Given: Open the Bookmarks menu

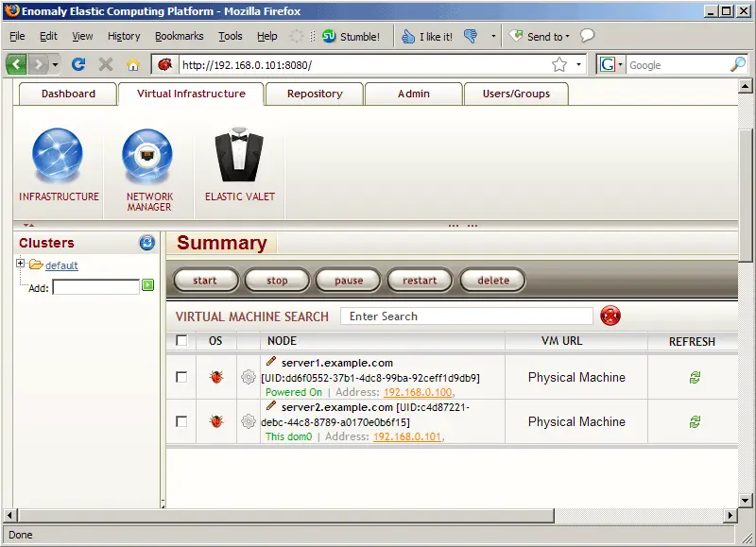Looking at the screenshot, I should (180, 36).
